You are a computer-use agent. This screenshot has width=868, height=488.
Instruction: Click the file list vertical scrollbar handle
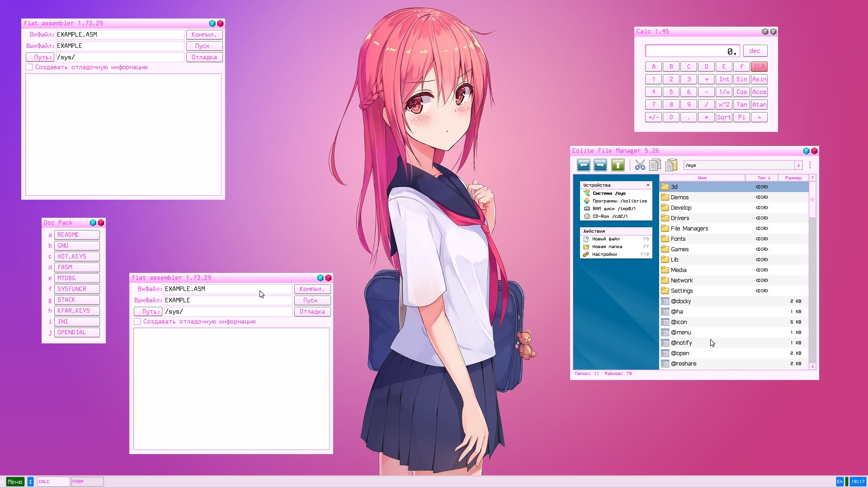tap(812, 200)
